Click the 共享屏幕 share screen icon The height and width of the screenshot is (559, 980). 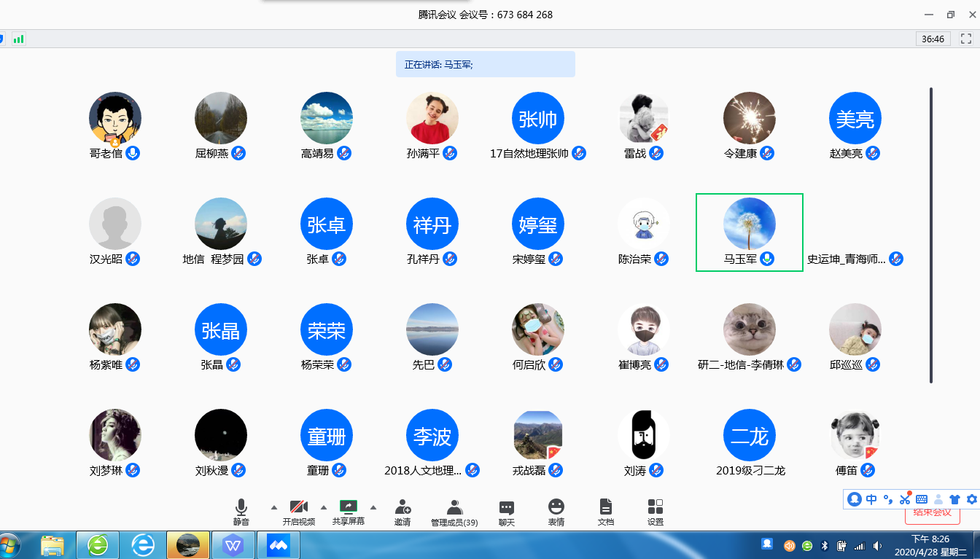349,507
